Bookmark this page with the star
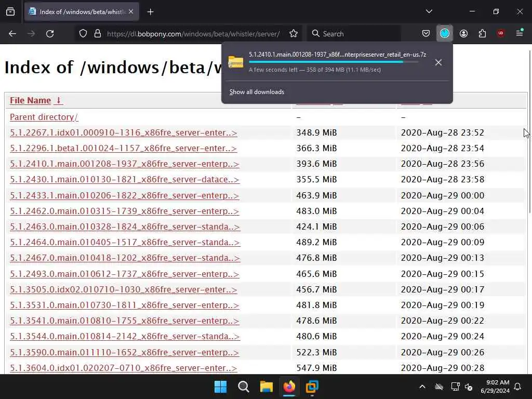Image resolution: width=532 pixels, height=399 pixels. [294, 34]
